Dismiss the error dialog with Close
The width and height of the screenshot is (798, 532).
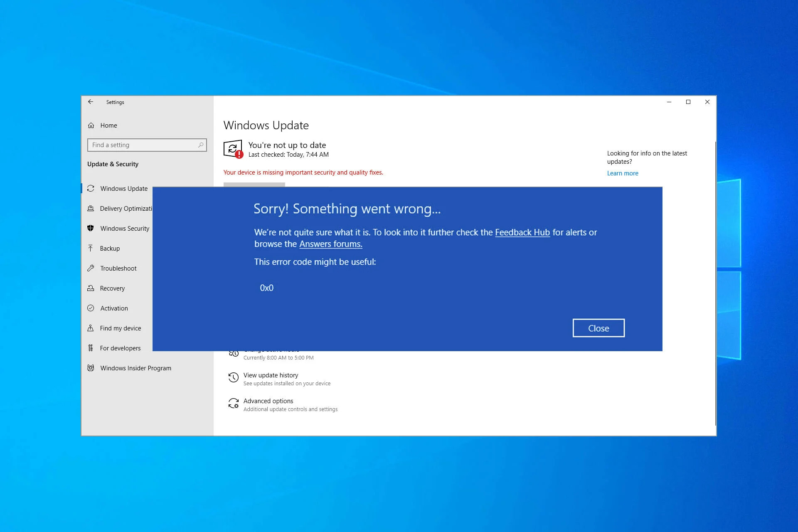pyautogui.click(x=598, y=328)
